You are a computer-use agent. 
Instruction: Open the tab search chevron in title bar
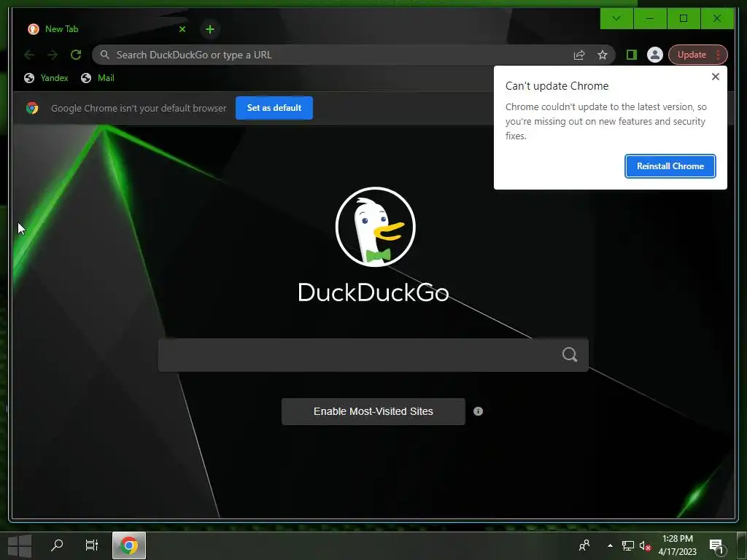(616, 18)
